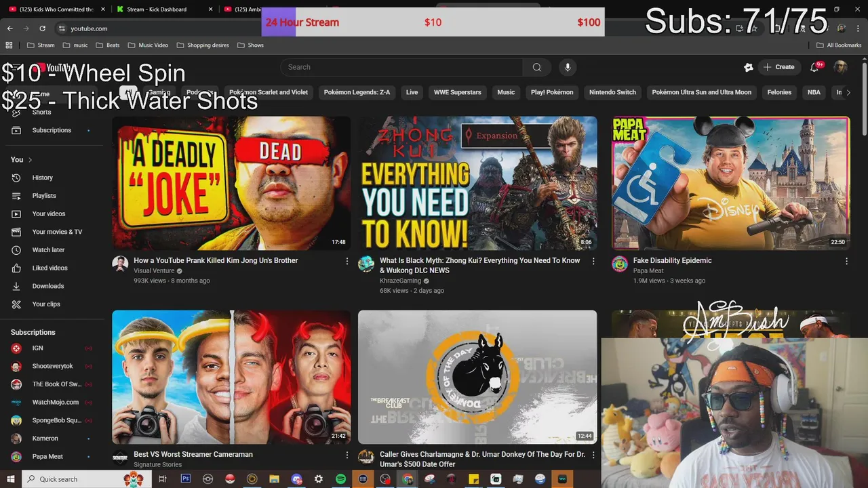Open Fake Disability Epidemic video title
Screen dimensions: 868x488
click(x=672, y=260)
